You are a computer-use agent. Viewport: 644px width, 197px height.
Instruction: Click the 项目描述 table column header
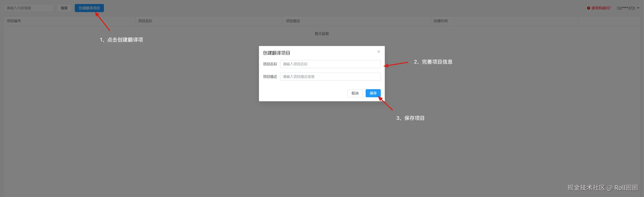point(293,21)
